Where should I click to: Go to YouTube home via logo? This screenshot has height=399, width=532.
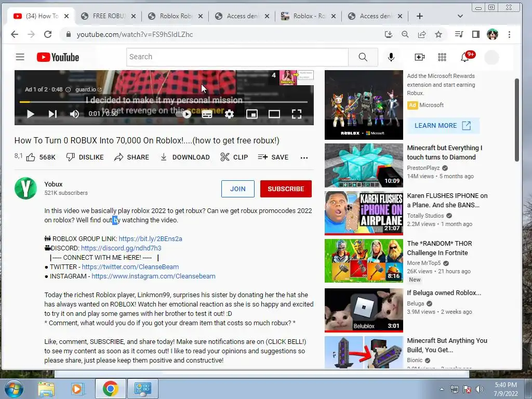tap(58, 57)
